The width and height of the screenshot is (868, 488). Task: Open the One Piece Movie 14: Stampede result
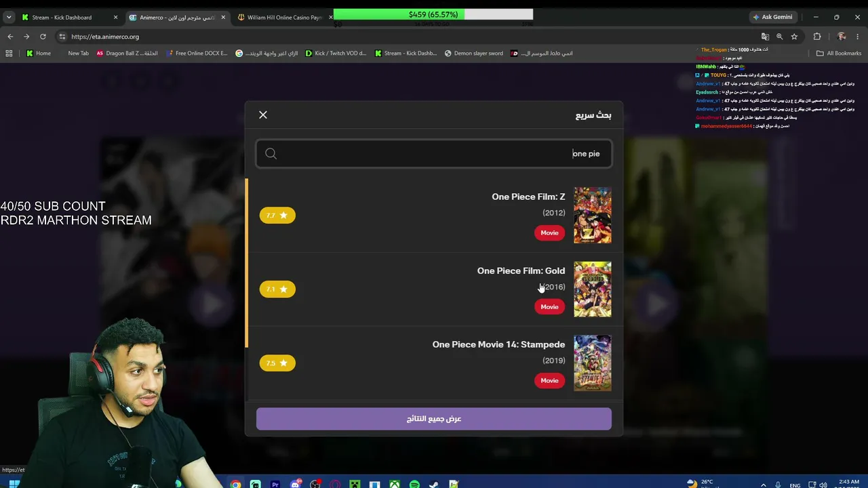tap(434, 363)
